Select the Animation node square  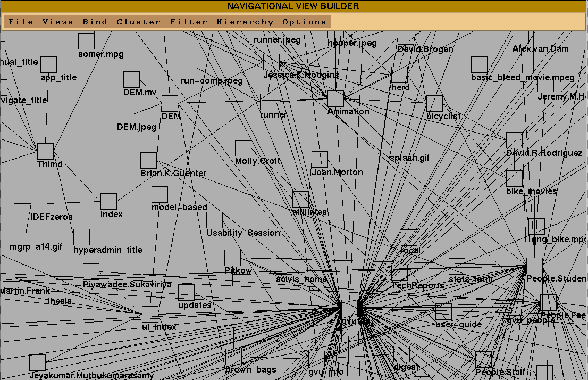[x=335, y=98]
